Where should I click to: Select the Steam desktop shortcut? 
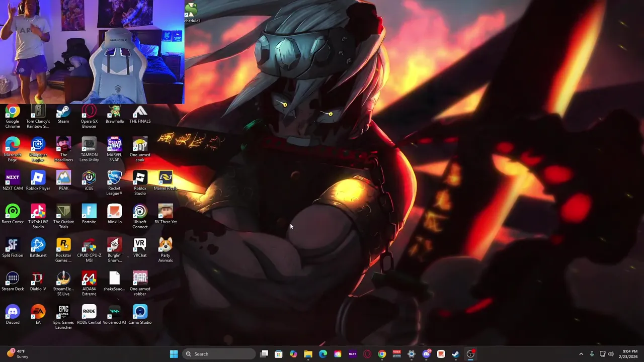(63, 114)
